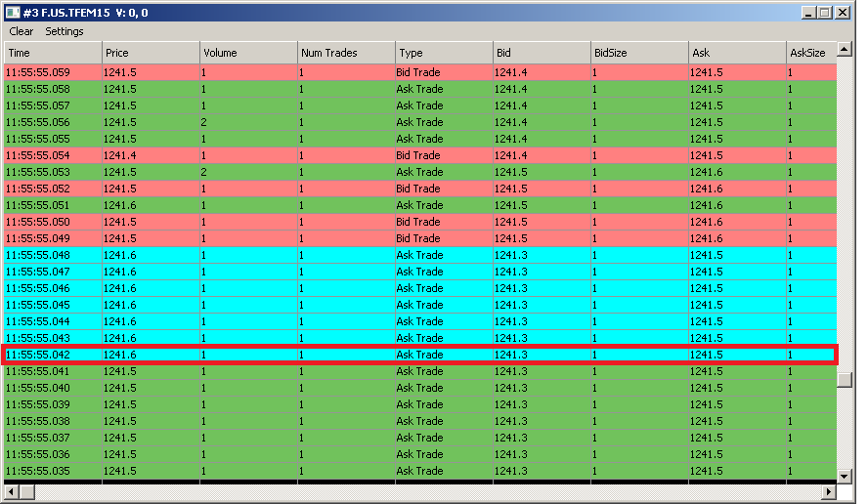Click the horizontal scrollbar thumb
This screenshot has height=504, width=868.
pyautogui.click(x=27, y=491)
